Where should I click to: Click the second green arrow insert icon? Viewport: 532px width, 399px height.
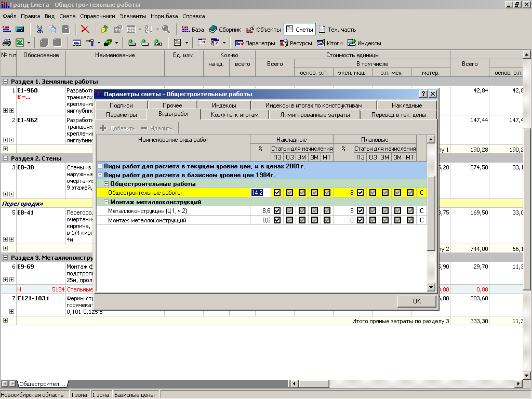(145, 43)
